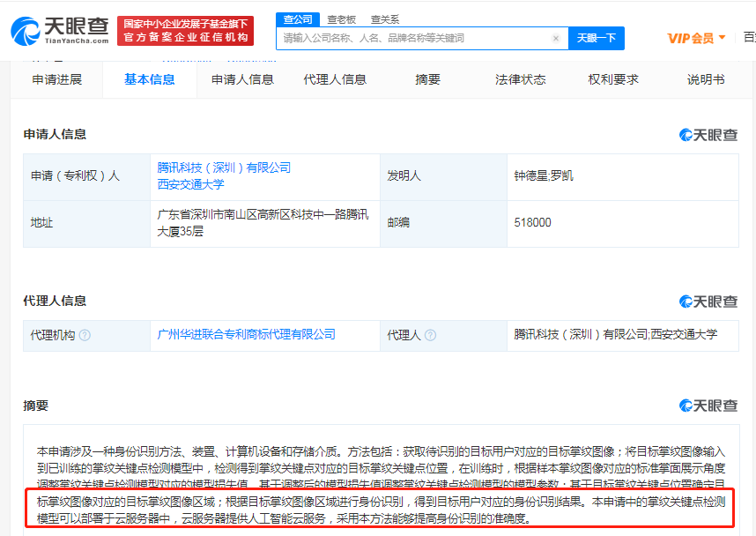Viewport: 756px width, 536px height.
Task: Switch to the 法律状态 tab
Action: pos(520,79)
